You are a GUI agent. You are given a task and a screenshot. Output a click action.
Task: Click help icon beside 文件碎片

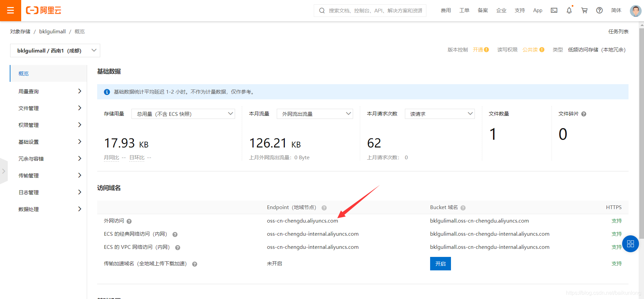pos(583,114)
